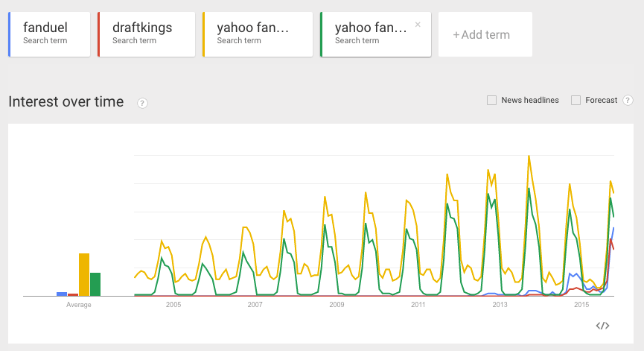The image size is (644, 351).
Task: Select the fanduel search term box
Action: tap(49, 34)
